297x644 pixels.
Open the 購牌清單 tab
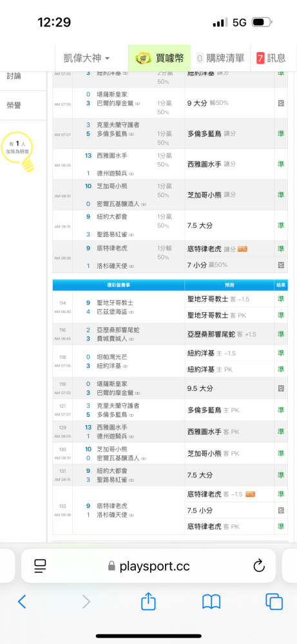[x=220, y=58]
